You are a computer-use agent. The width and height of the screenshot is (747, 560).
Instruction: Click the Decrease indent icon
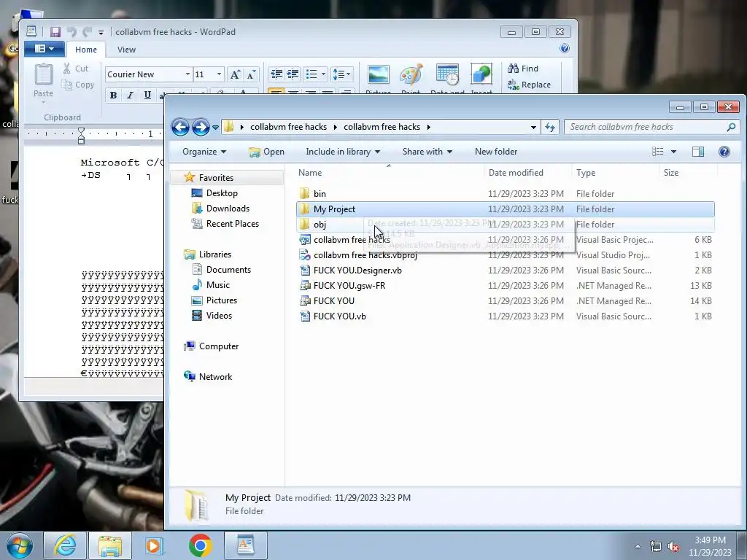point(276,74)
